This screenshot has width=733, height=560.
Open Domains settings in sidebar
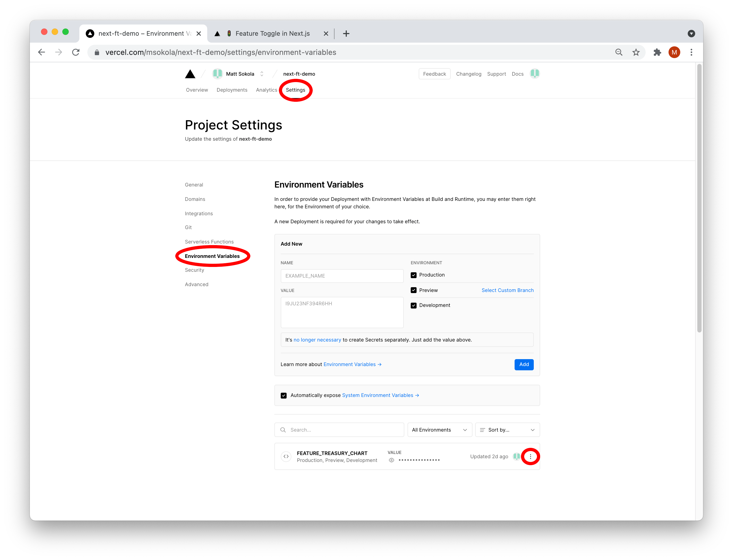pos(195,199)
